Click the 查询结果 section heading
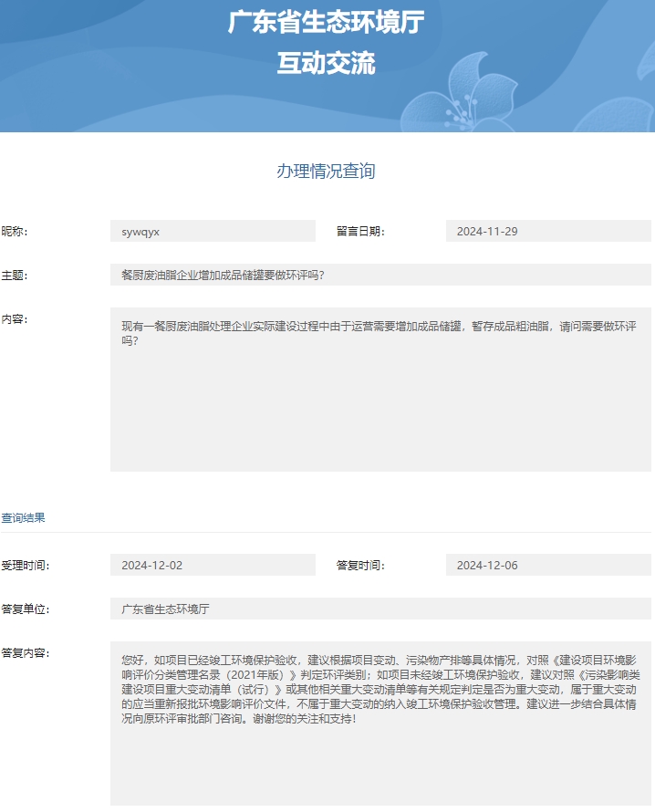This screenshot has width=655, height=812. (24, 518)
